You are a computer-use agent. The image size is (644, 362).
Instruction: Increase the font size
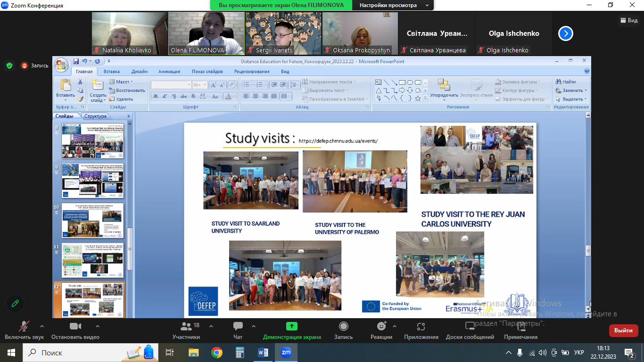(213, 85)
